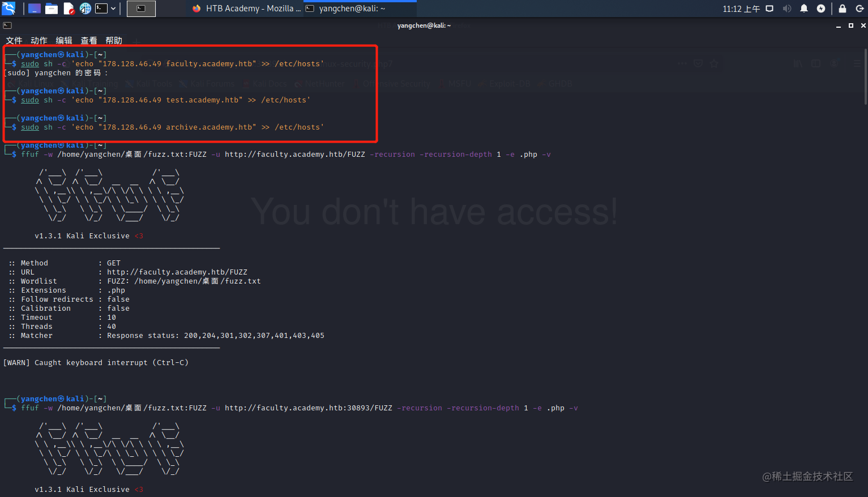Open the file manager from the top panel

50,8
